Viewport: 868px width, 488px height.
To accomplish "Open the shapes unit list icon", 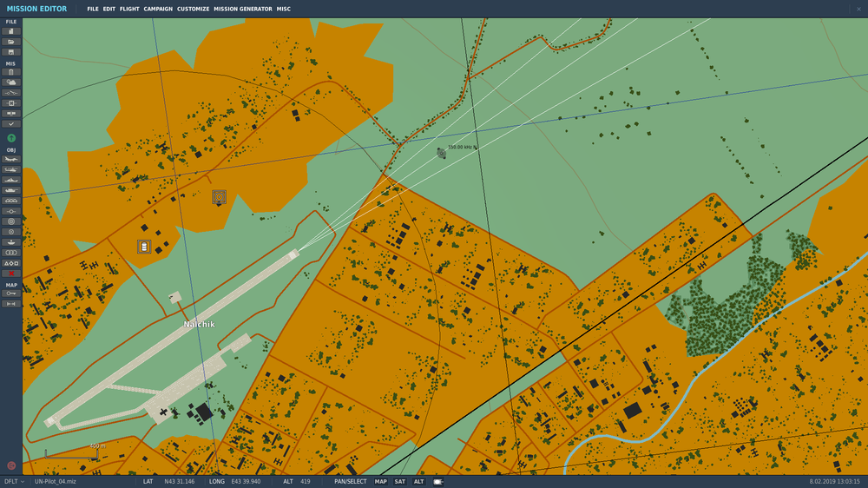I will pos(11,263).
